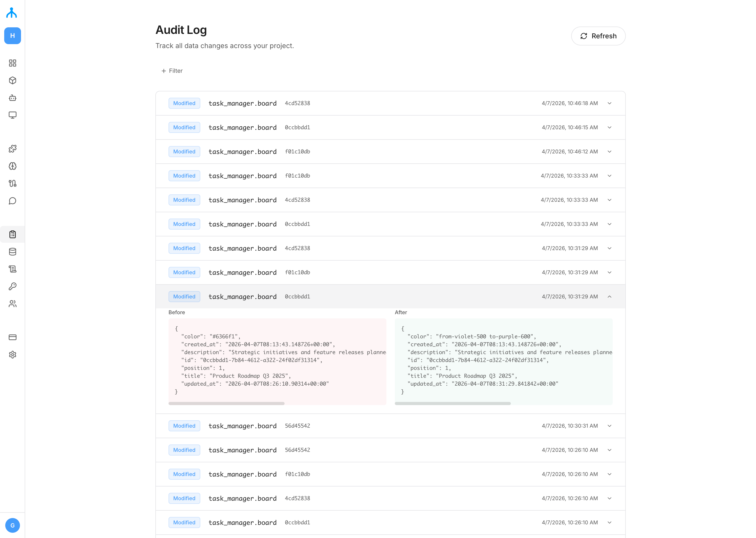The image size is (756, 538).
Task: Expand the f01c10db entry at 10:46:12
Action: (609, 151)
